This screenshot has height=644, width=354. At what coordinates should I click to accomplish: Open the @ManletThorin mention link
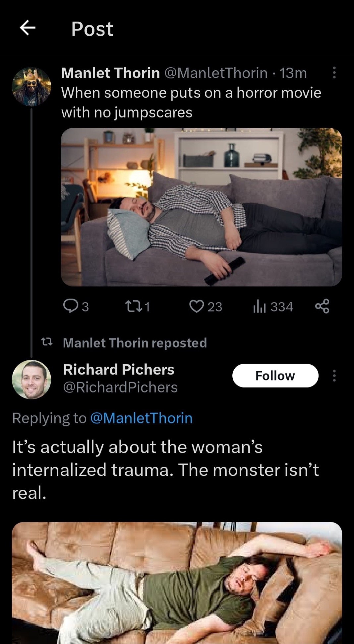point(141,418)
